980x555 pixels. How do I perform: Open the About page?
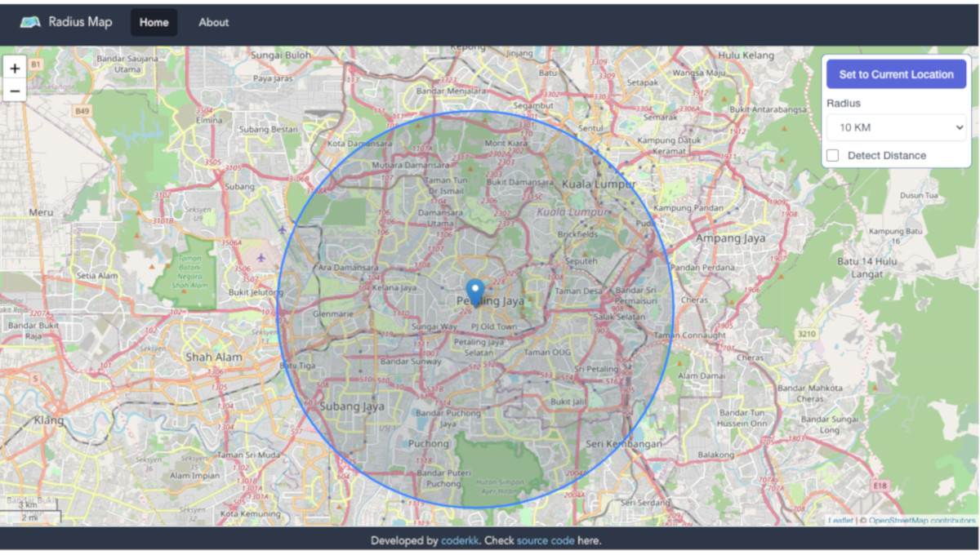[213, 22]
